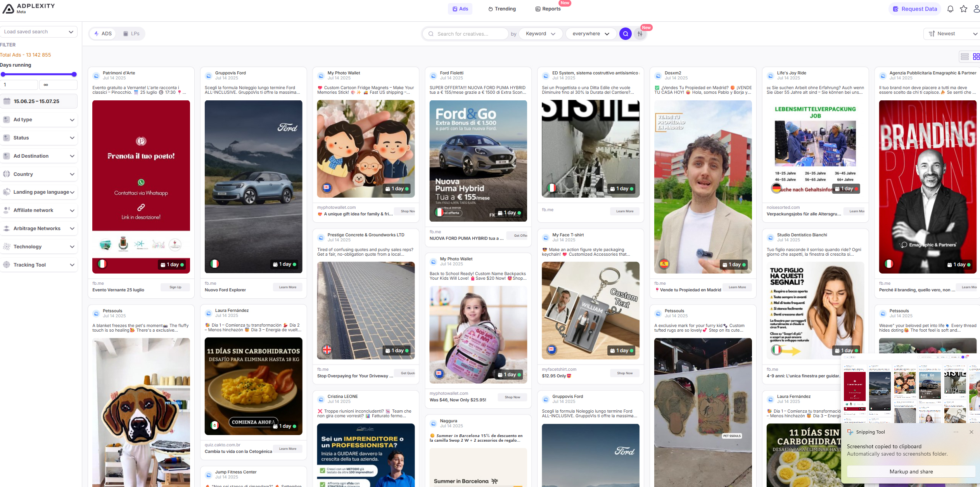The image size is (980, 487).
Task: Expand the Ad type filter
Action: point(38,120)
